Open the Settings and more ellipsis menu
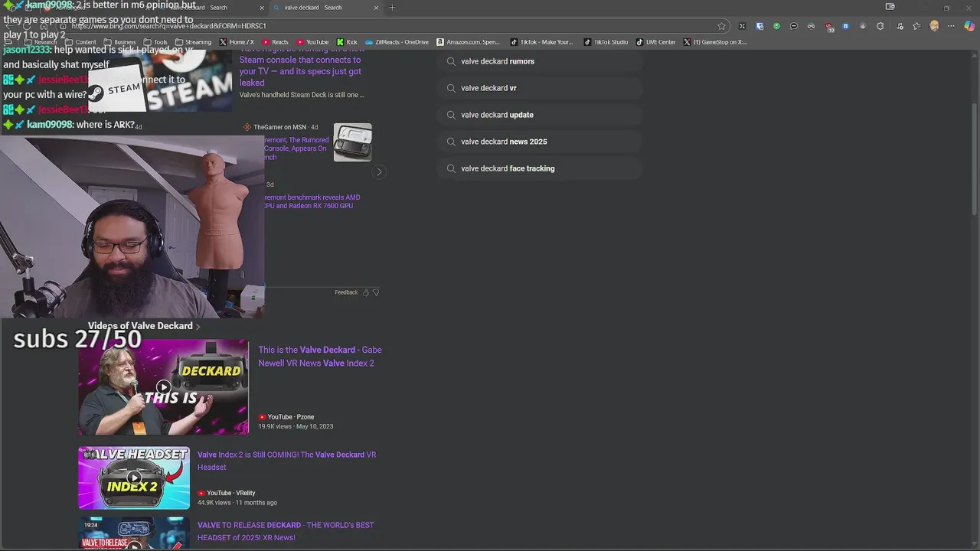This screenshot has width=980, height=551. [x=952, y=26]
